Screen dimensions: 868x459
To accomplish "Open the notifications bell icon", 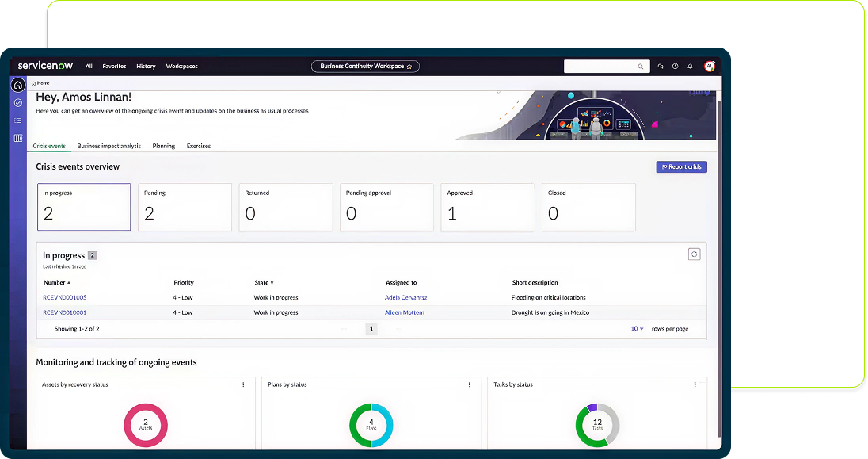I will [690, 67].
